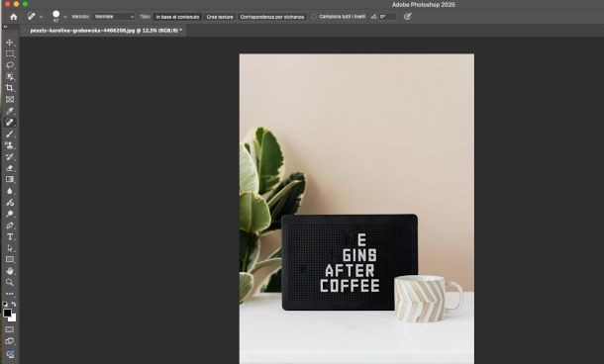604x364 pixels.
Task: Click the foreground color swatch
Action: (x=7, y=313)
